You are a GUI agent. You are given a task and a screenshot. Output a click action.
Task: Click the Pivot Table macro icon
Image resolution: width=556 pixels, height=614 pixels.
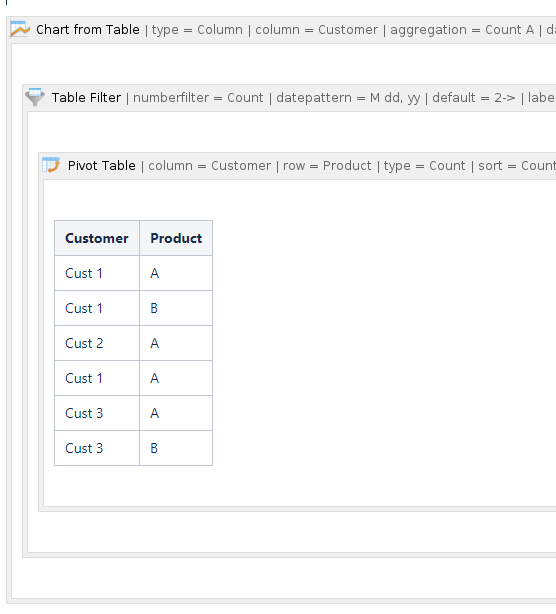[51, 165]
